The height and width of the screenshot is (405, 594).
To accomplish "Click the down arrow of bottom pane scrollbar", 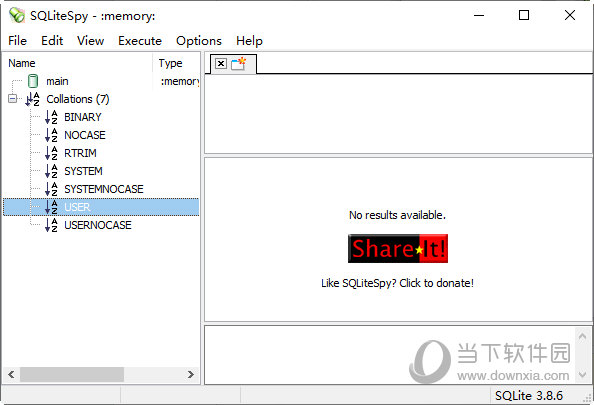I will pyautogui.click(x=582, y=375).
